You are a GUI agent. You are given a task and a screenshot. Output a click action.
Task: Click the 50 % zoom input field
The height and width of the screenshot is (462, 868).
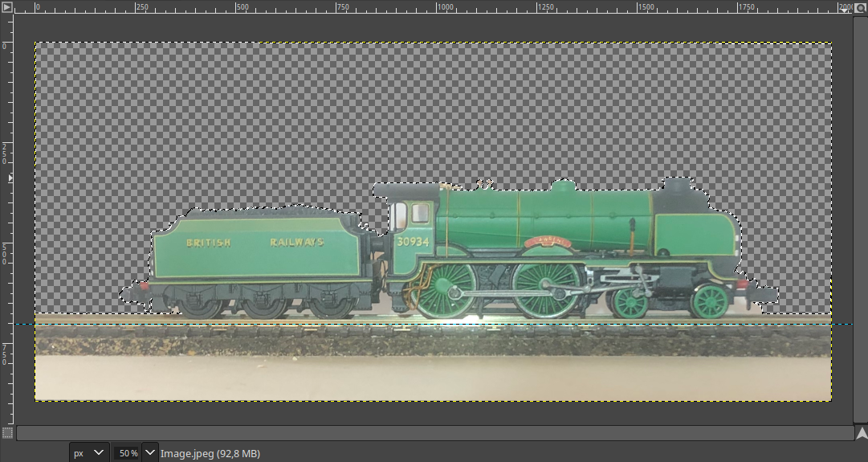point(127,453)
